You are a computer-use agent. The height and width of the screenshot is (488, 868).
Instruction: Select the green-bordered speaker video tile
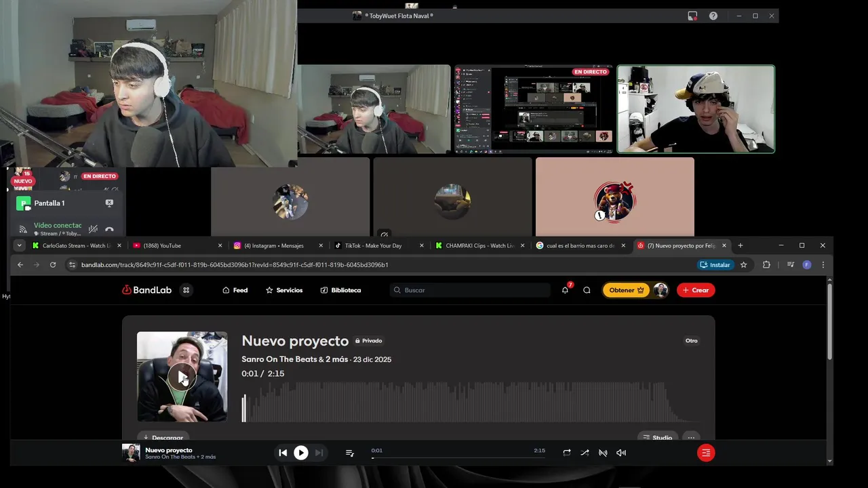click(696, 109)
